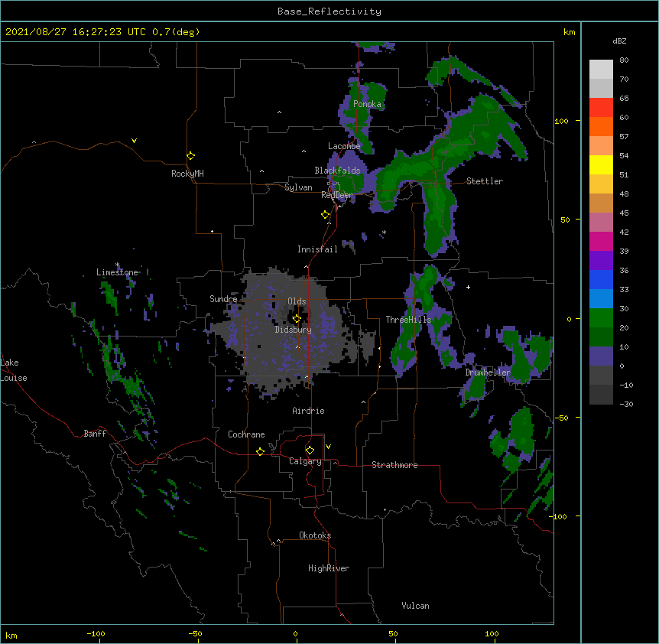
Task: Click the Didsbury city label
Action: 293,330
